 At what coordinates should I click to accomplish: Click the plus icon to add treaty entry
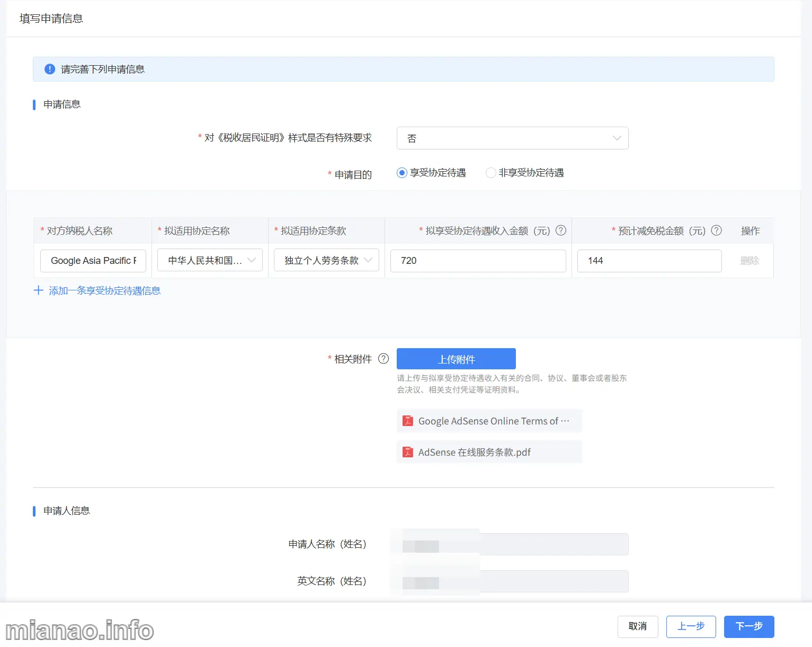38,290
